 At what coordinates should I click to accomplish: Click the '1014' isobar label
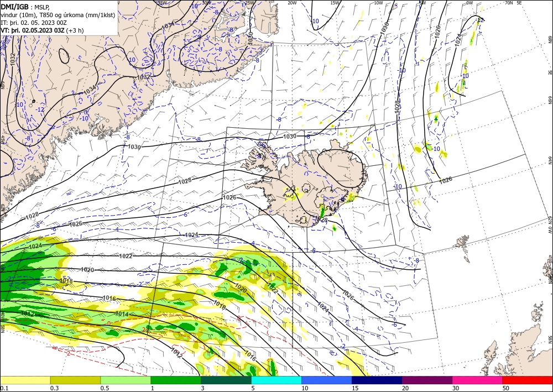pos(122,313)
